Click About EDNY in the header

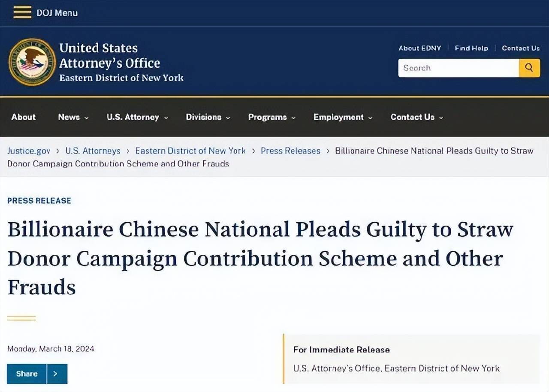pos(419,48)
